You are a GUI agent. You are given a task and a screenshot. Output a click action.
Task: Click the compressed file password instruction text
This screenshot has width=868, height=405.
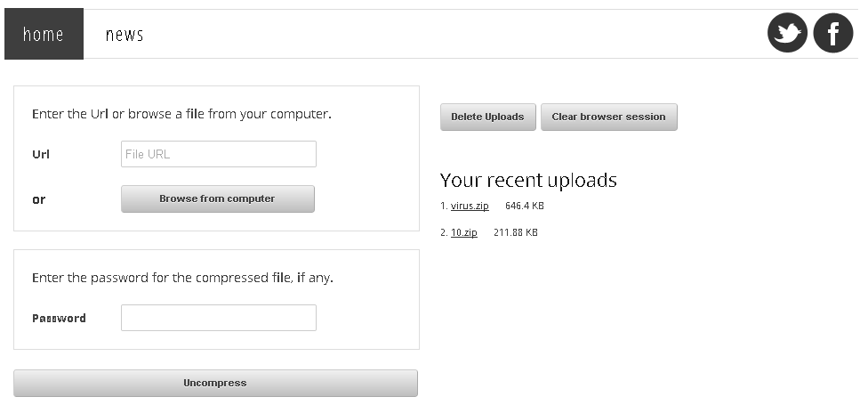(x=182, y=278)
